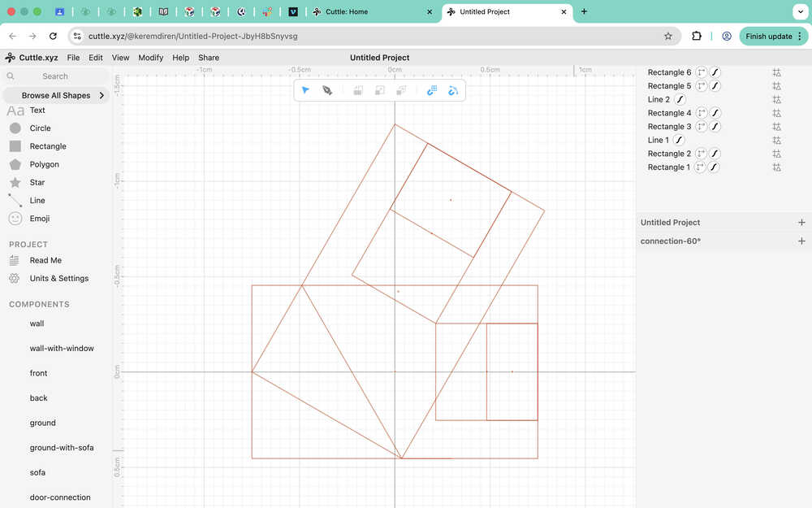Click the transform icon beside Rectangle 3
Screen dimensions: 812x508
click(702, 127)
